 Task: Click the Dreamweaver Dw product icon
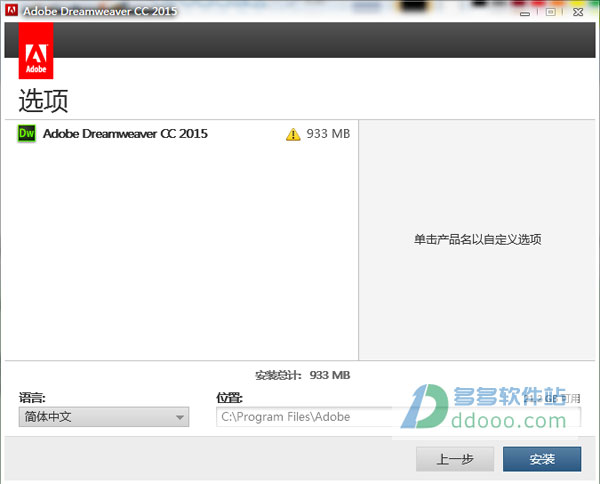coord(27,134)
